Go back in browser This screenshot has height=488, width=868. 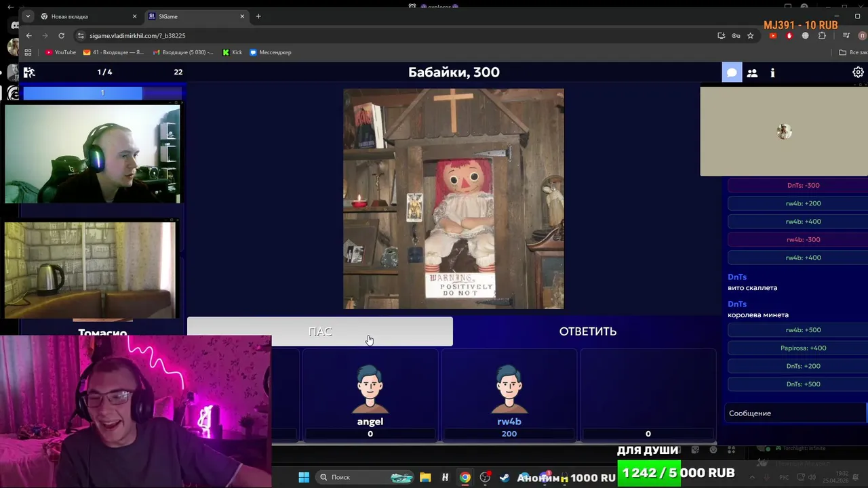point(28,35)
